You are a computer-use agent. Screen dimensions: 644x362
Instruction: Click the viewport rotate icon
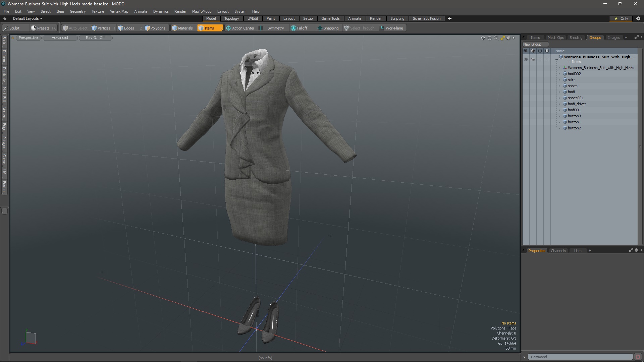click(489, 38)
